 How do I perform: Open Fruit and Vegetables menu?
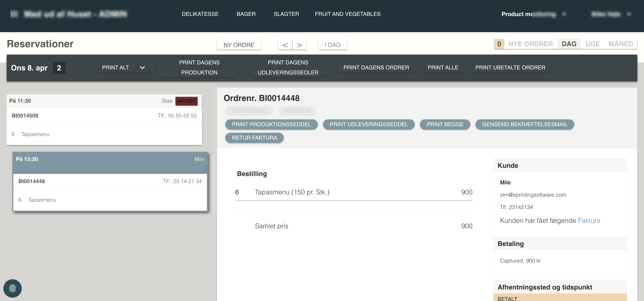347,14
